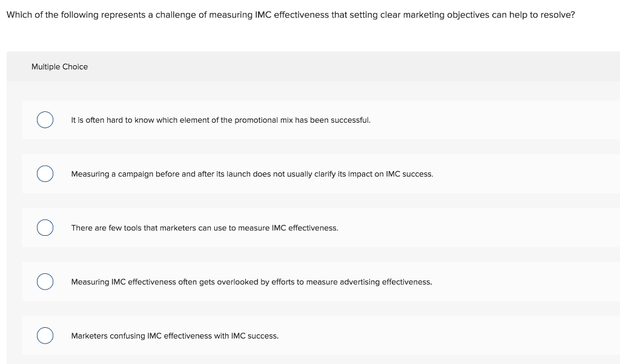Select the radio beside 'Measuring IMC effectiveness often gets overlooked'
The width and height of the screenshot is (620, 364).
click(x=45, y=282)
